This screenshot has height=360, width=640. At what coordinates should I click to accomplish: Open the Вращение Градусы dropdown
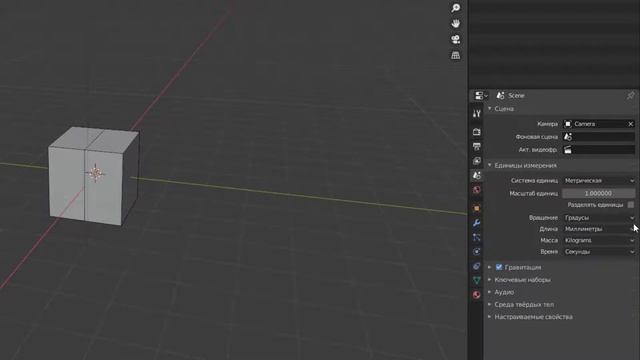pos(599,218)
